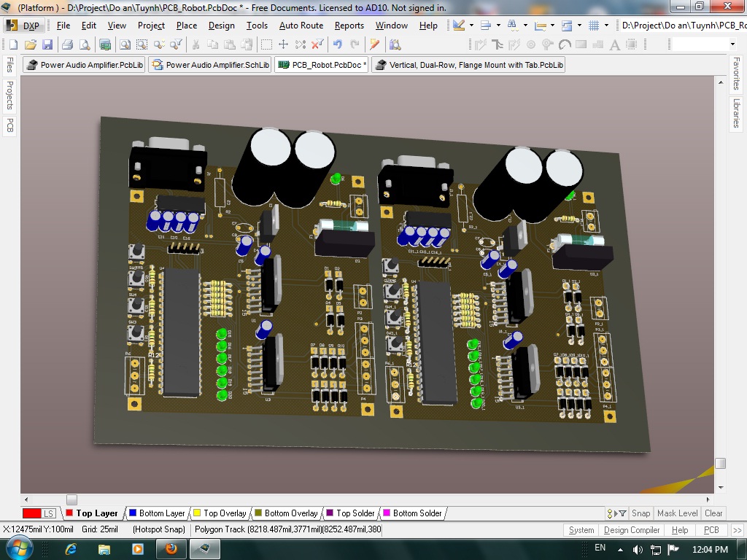Image resolution: width=747 pixels, height=560 pixels.
Task: Click the Design Compiler panel button
Action: (x=631, y=530)
